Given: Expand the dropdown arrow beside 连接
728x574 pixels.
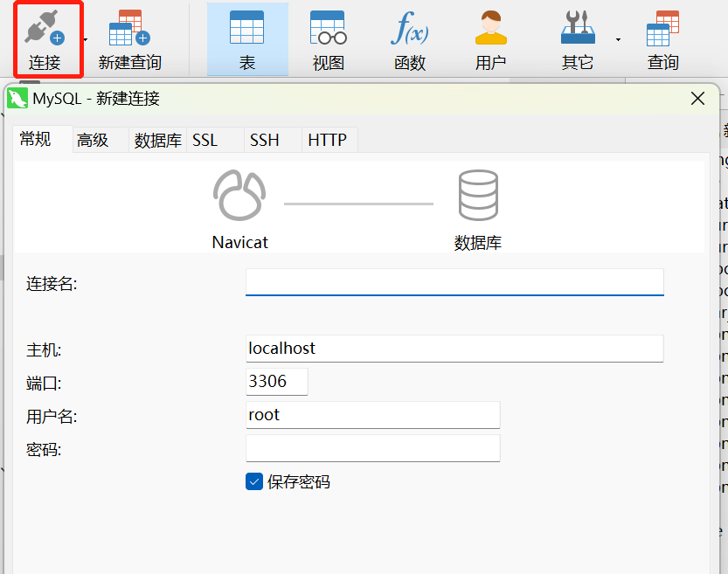Looking at the screenshot, I should [86, 40].
